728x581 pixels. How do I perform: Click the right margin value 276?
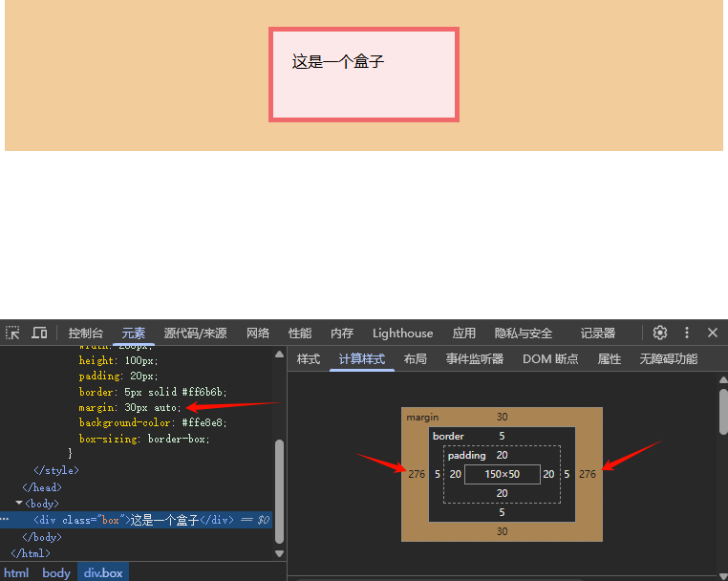pyautogui.click(x=588, y=474)
